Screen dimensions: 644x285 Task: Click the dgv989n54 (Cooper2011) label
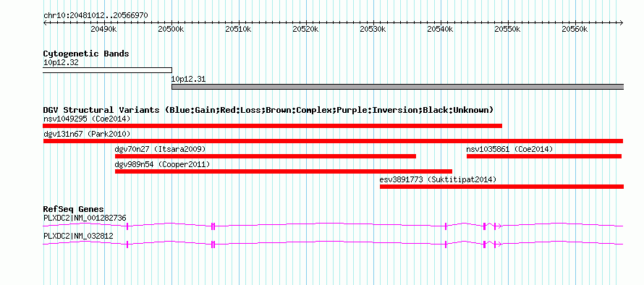coord(162,164)
